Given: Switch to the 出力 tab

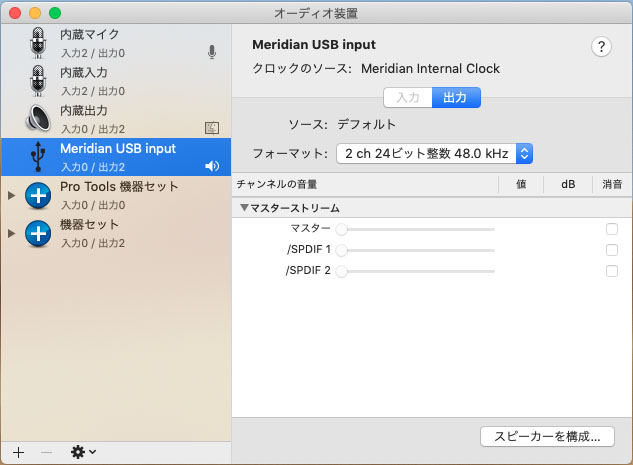Looking at the screenshot, I should (x=456, y=98).
